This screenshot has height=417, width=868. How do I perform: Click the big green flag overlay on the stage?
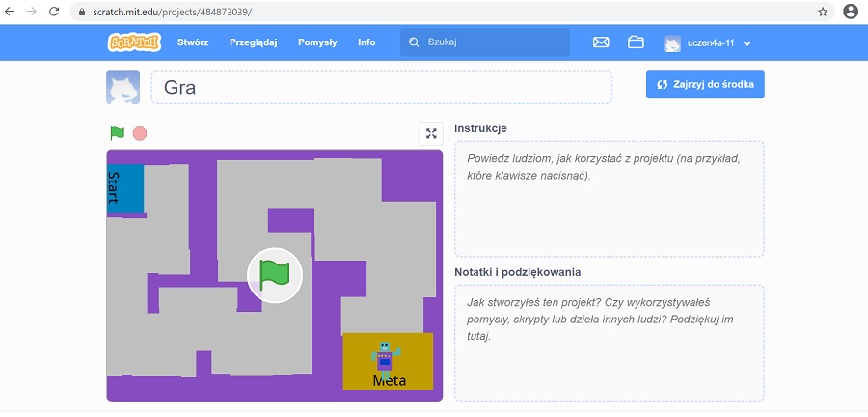click(x=275, y=275)
